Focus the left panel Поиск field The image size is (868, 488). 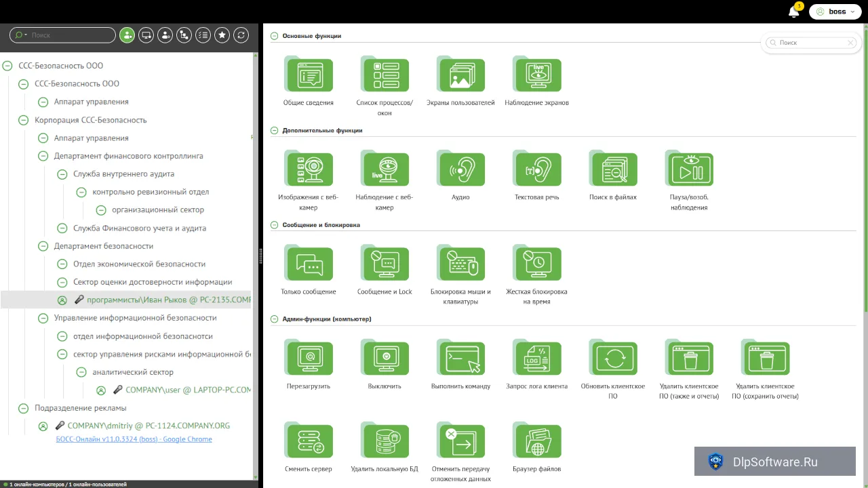(x=62, y=35)
